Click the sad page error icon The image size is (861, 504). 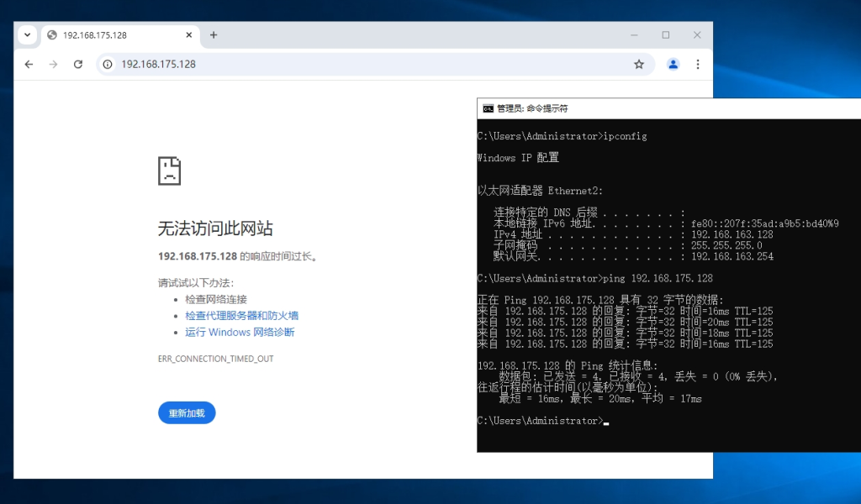[170, 171]
